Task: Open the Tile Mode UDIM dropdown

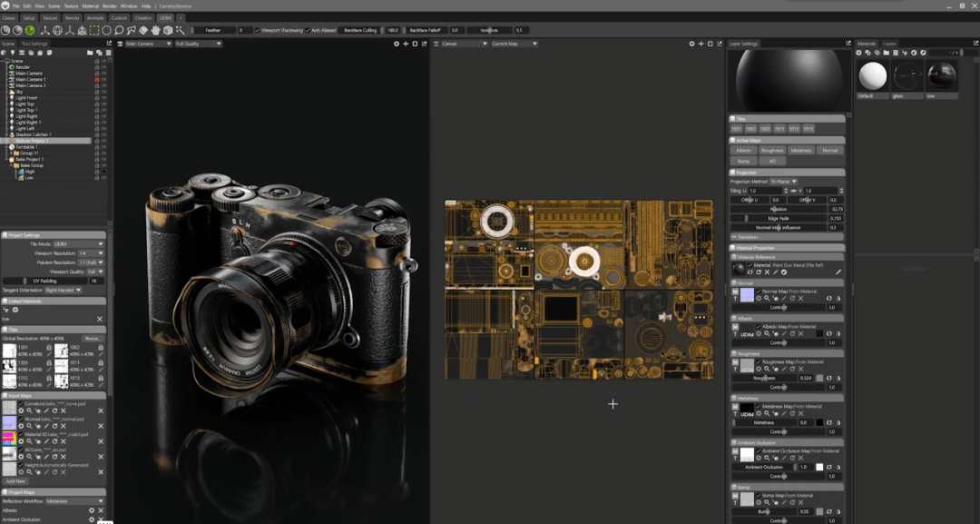Action: coord(79,244)
